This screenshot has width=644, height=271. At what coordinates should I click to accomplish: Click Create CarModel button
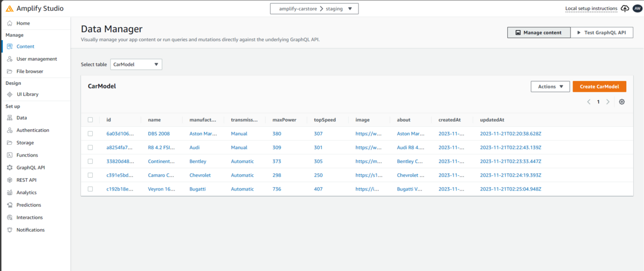[599, 86]
